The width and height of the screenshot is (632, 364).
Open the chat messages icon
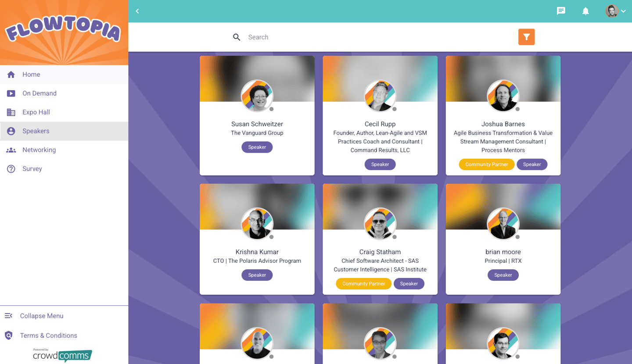tap(561, 11)
